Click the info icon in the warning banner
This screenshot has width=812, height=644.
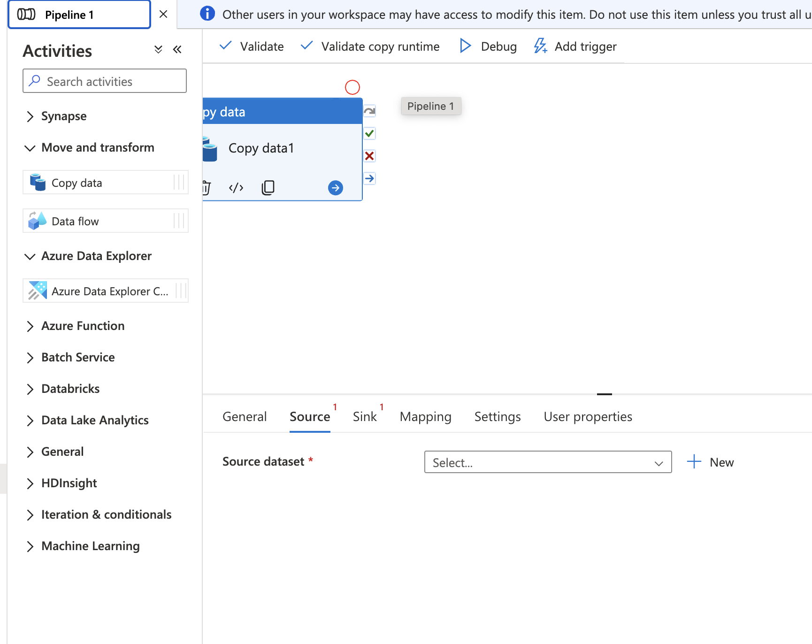(x=207, y=14)
